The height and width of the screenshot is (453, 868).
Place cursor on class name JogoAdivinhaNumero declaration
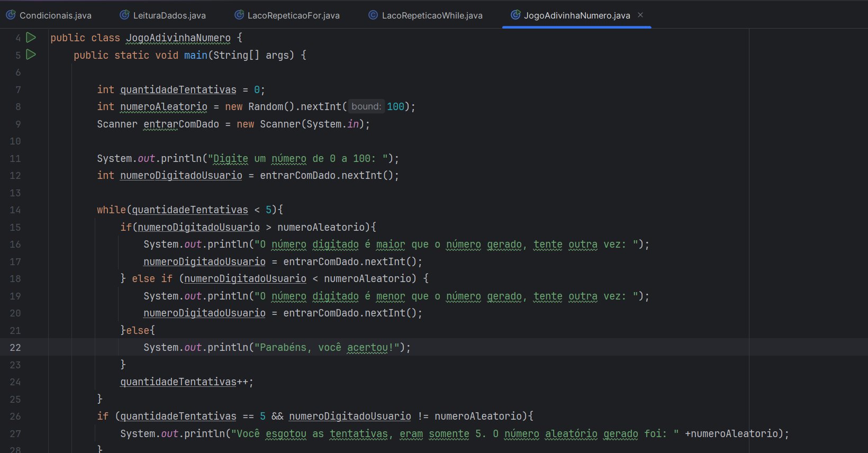pos(178,38)
